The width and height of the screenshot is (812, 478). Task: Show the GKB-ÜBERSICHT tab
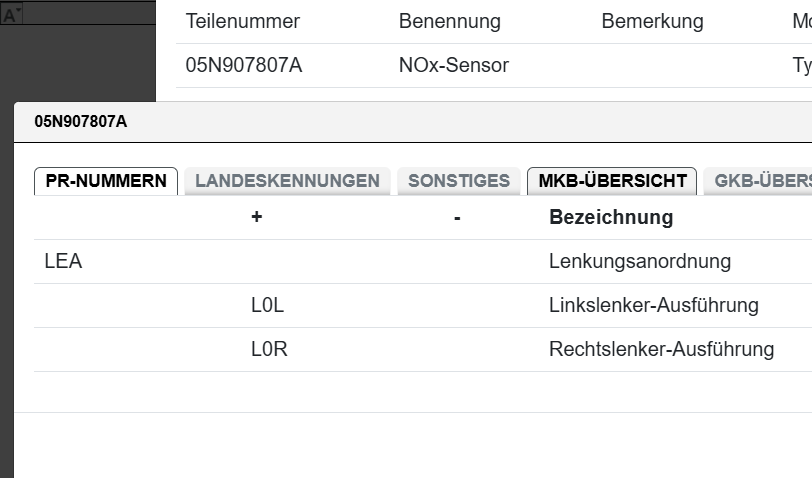(x=760, y=181)
